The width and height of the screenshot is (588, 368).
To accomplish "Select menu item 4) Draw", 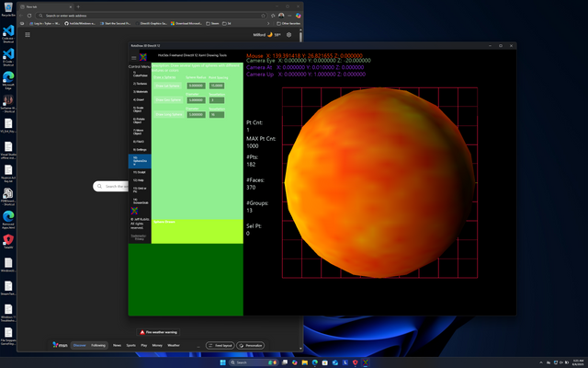I will click(140, 100).
